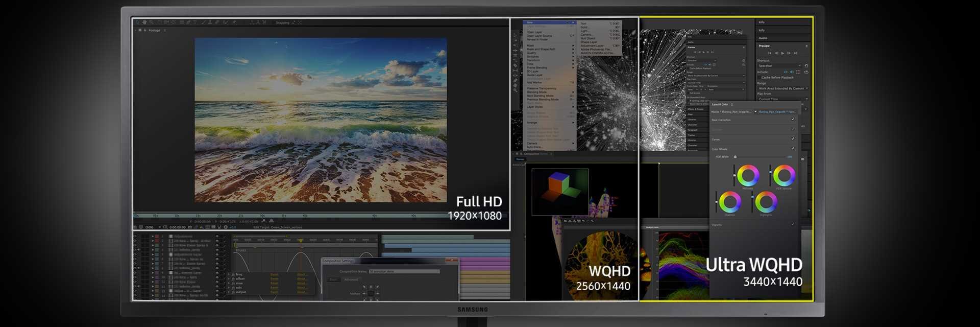
Task: Open the Preview panel menu icon
Action: coord(806,46)
